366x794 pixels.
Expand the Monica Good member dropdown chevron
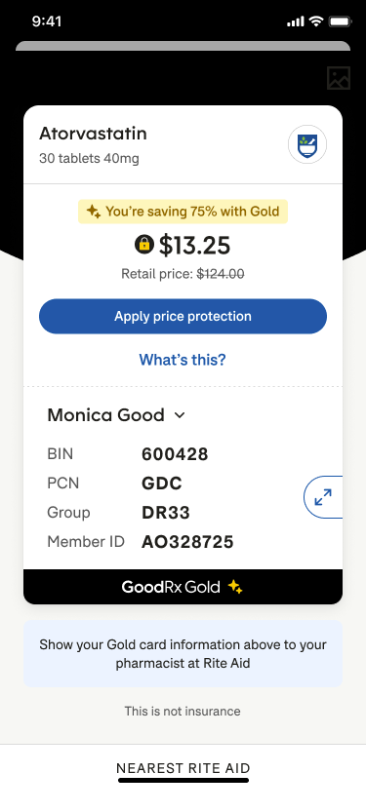coord(180,416)
